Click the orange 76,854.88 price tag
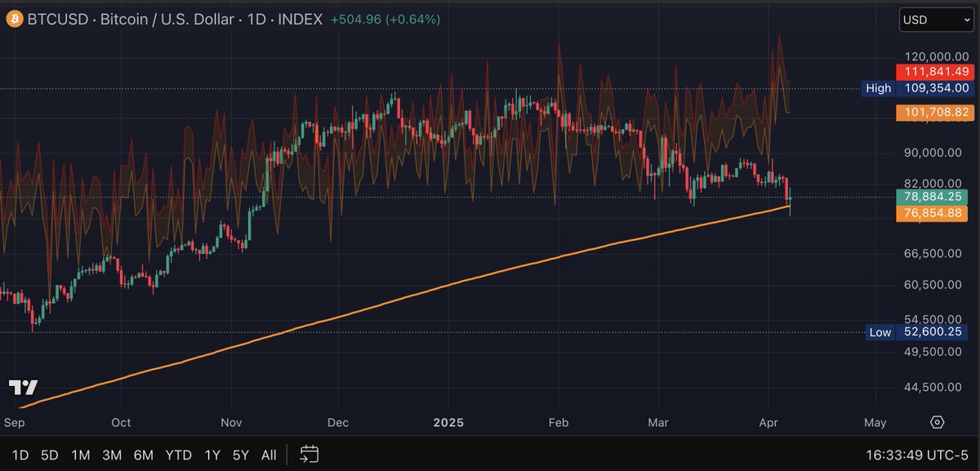The height and width of the screenshot is (471, 980). (x=932, y=213)
